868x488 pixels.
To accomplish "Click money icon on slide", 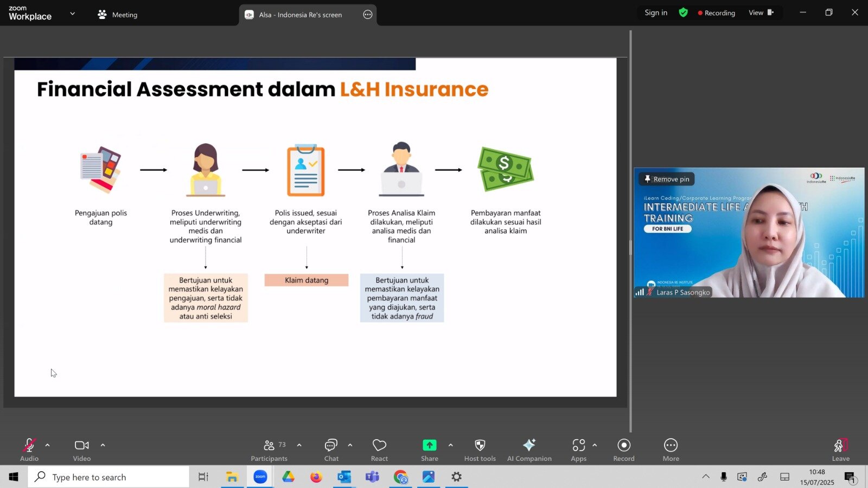I will pyautogui.click(x=506, y=169).
